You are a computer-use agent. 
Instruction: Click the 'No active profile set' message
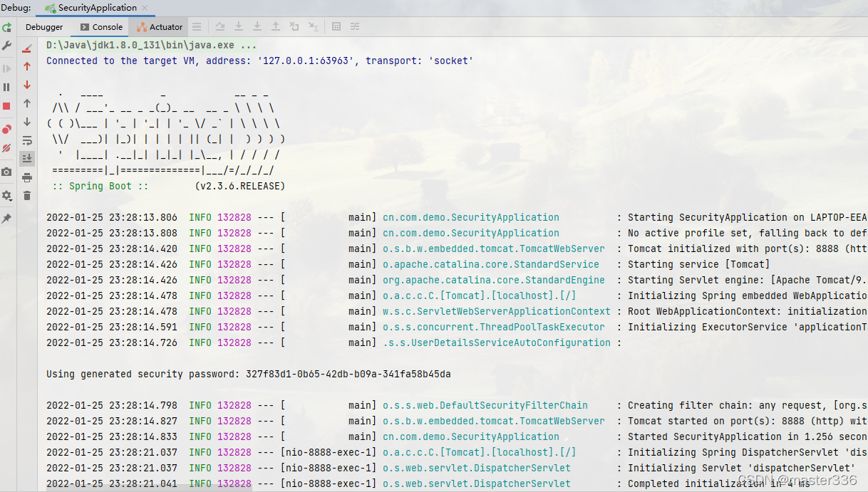(x=748, y=233)
